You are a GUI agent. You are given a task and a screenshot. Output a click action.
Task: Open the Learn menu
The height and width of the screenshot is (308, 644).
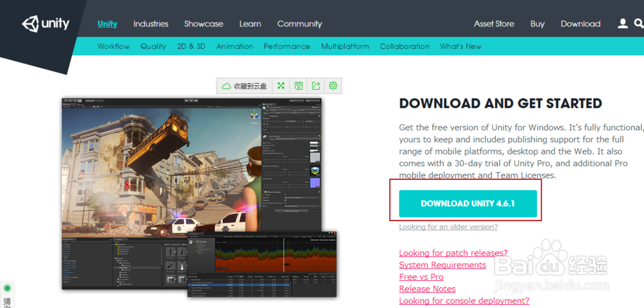pyautogui.click(x=250, y=24)
